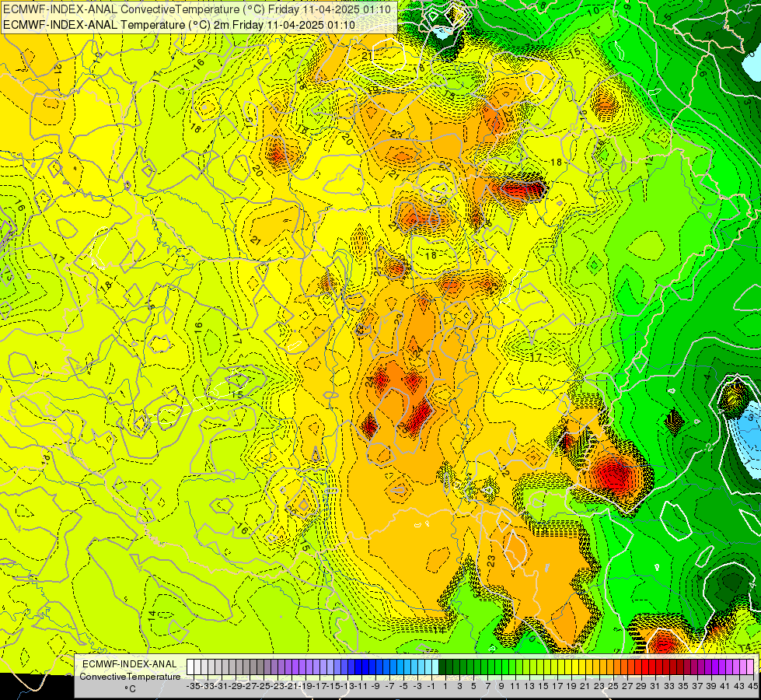Click the 29 value on the legend scale
761x700 pixels.
click(641, 687)
